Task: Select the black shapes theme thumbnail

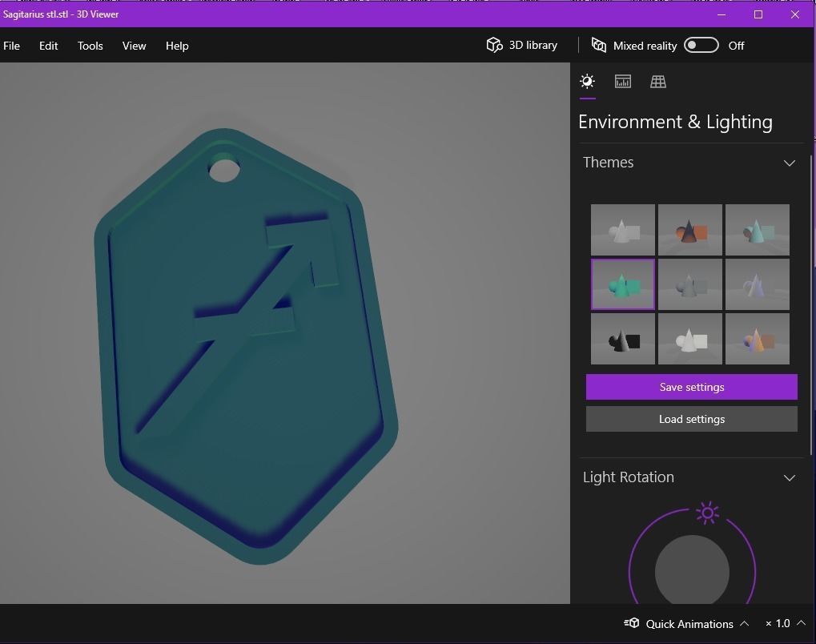Action: coord(622,338)
